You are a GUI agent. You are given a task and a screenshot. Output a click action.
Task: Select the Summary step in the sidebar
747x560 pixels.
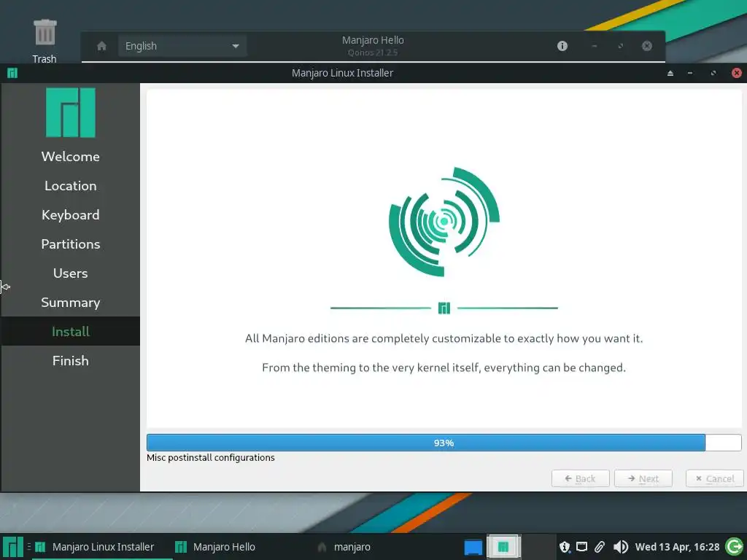point(71,303)
